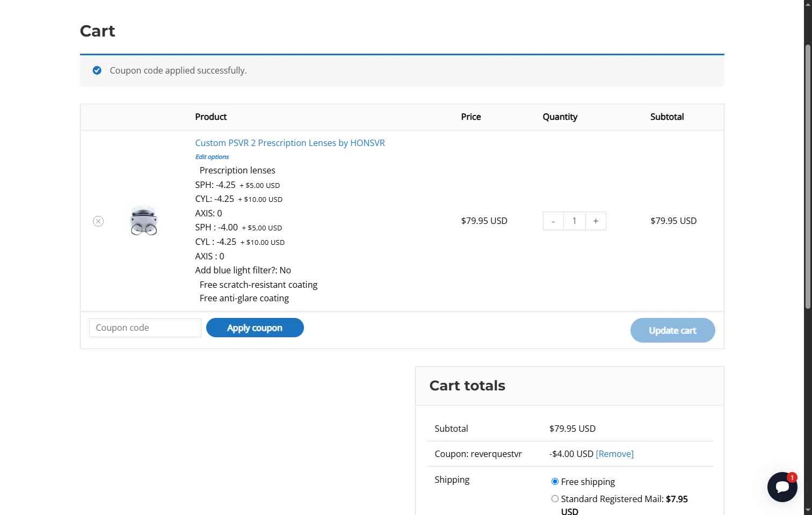Click the quantity number field
This screenshot has height=515, width=812.
(574, 221)
